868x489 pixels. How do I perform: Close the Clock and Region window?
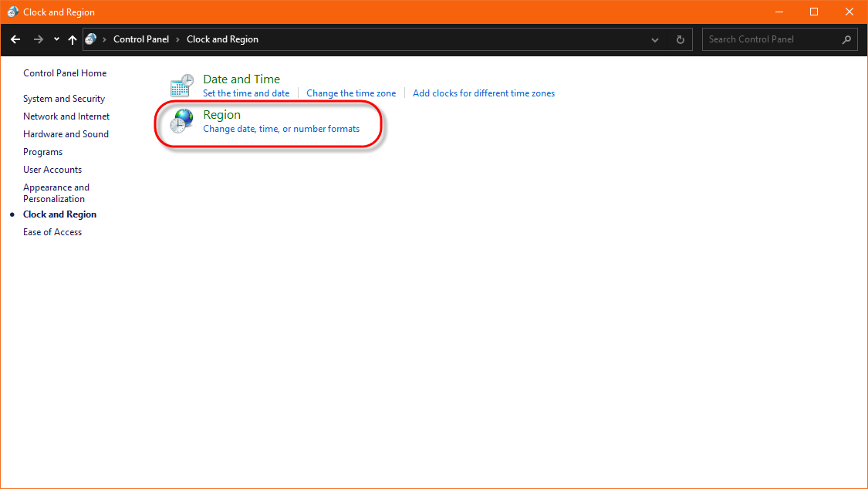(849, 12)
